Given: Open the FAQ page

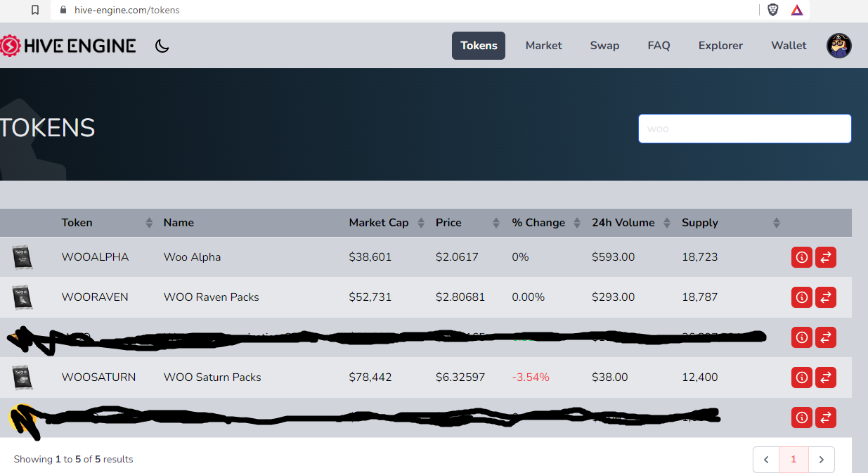Looking at the screenshot, I should [659, 46].
